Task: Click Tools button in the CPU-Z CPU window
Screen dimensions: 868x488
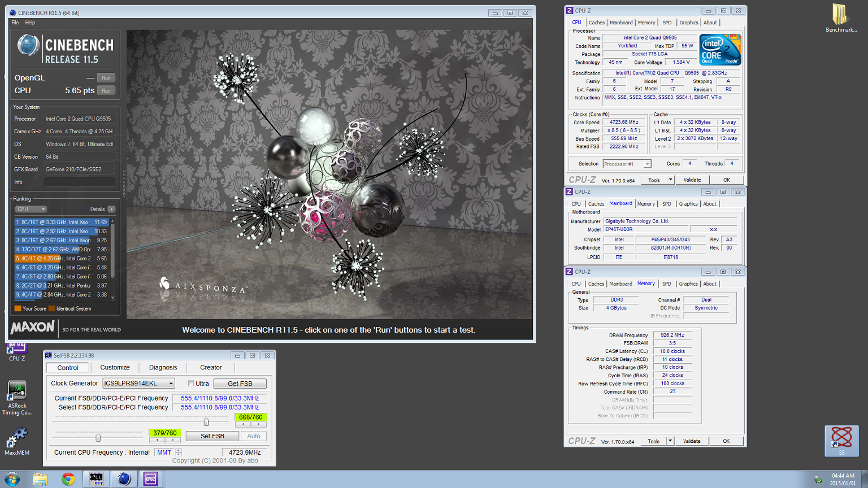Action: 654,180
